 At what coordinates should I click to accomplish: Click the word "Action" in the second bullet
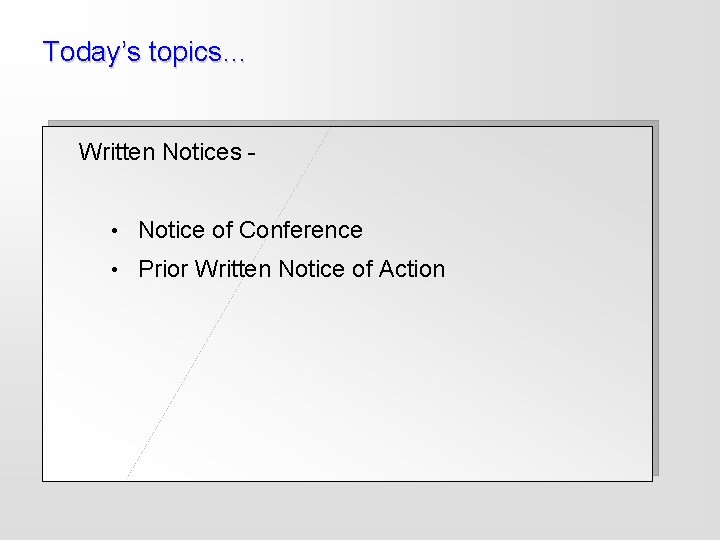[x=412, y=269]
